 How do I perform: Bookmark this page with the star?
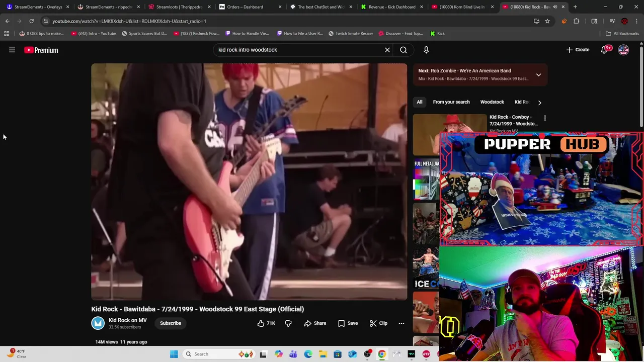click(547, 21)
